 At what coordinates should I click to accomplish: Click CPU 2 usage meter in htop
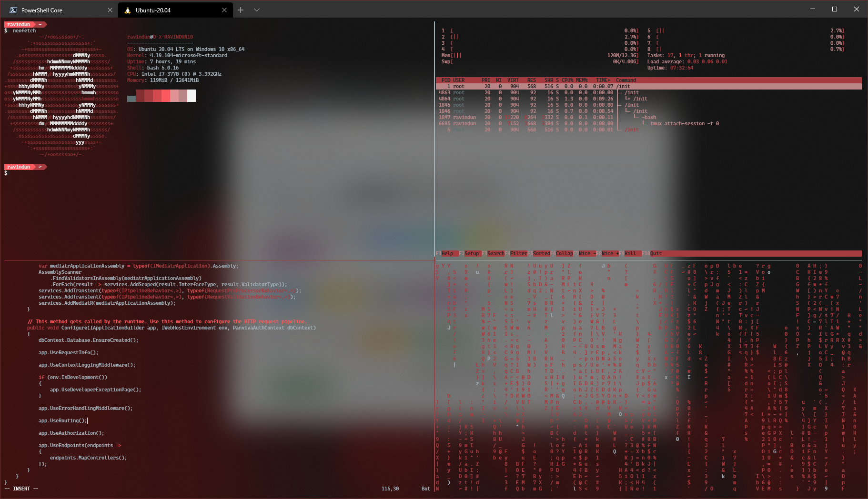coord(540,37)
